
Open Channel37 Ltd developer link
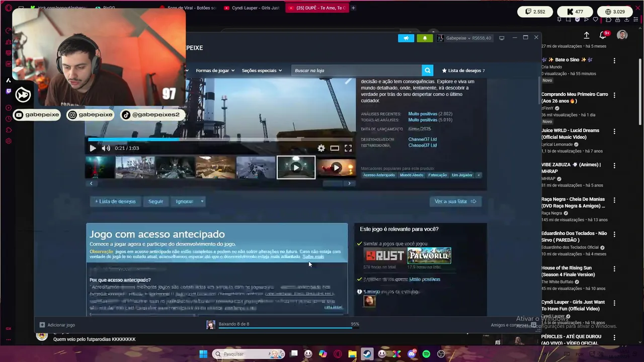(x=422, y=139)
